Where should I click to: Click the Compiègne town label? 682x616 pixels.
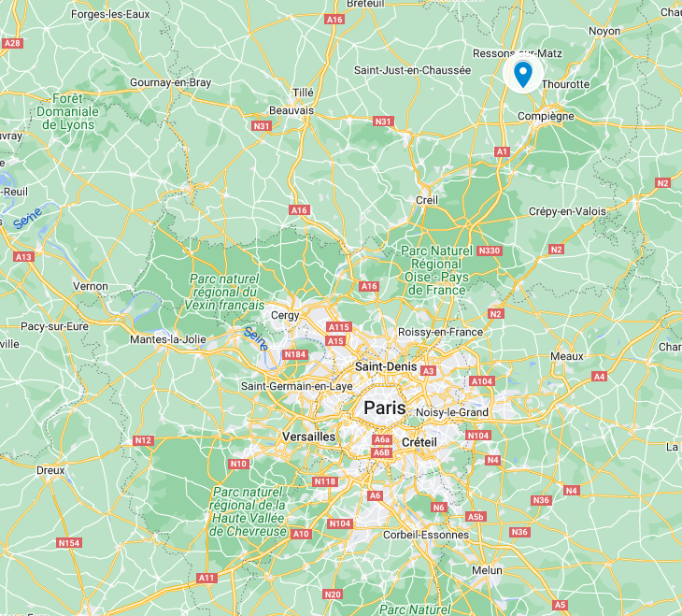click(546, 116)
